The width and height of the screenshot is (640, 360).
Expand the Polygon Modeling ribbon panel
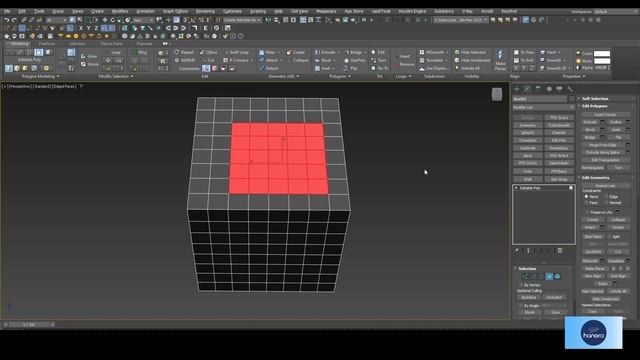(40, 76)
